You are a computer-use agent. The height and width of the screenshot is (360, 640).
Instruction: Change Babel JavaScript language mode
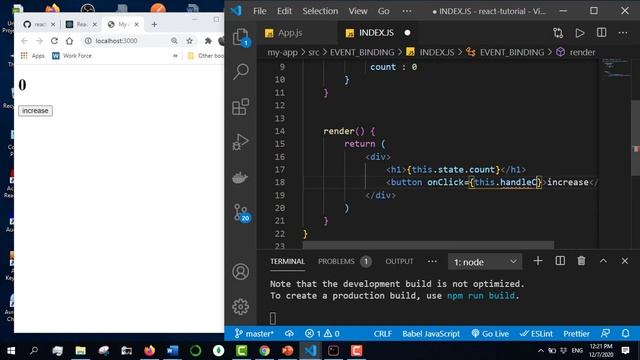coord(431,333)
